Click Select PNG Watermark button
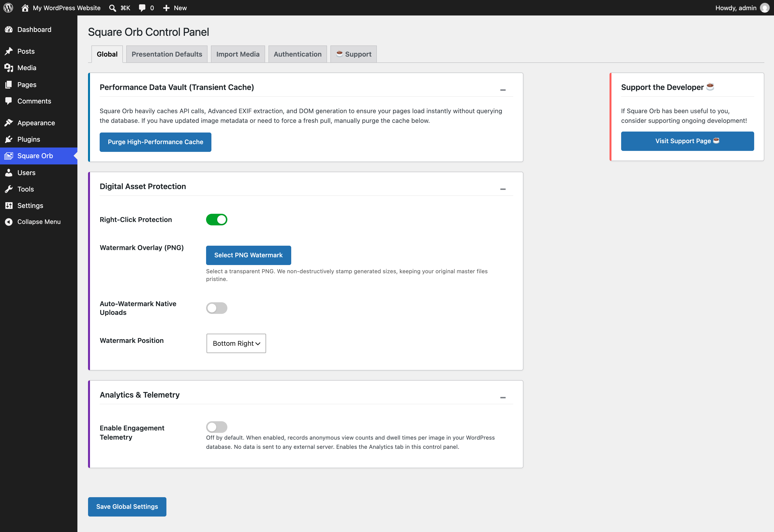Viewport: 774px width, 532px height. click(248, 255)
